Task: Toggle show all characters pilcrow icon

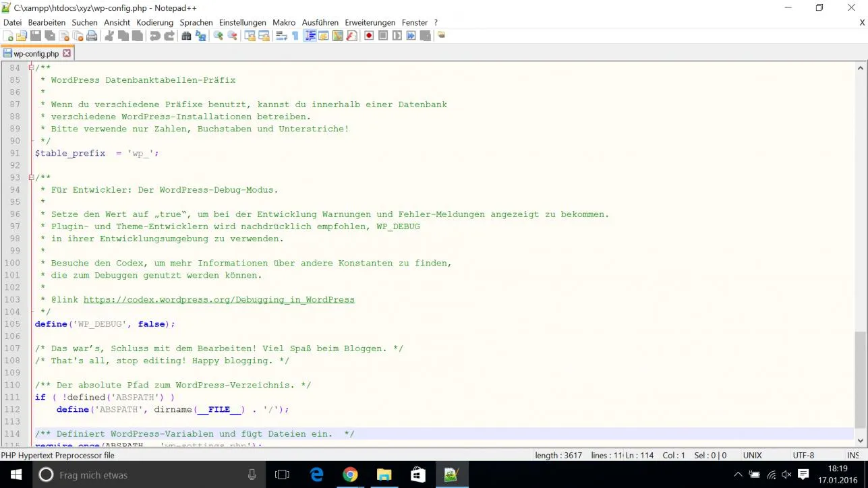Action: tap(295, 36)
